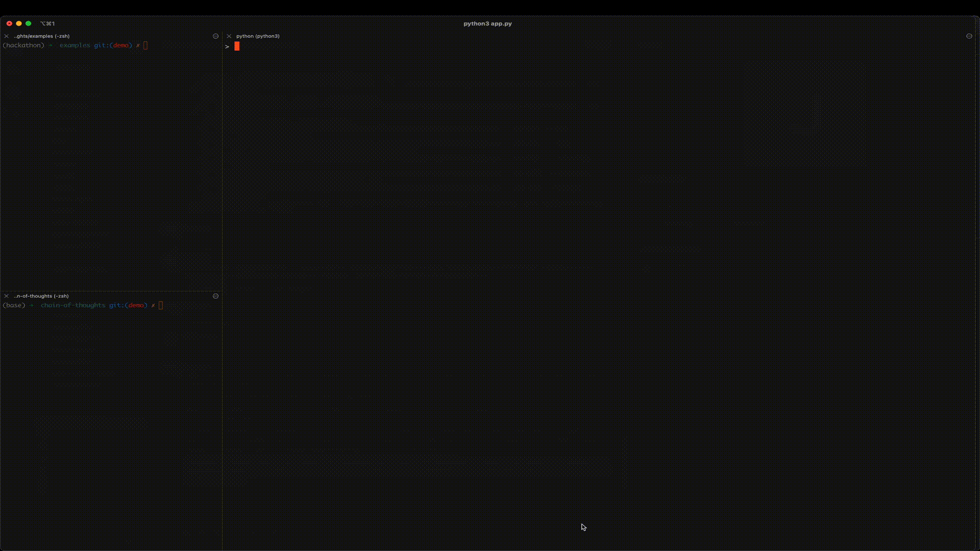This screenshot has height=551, width=980.
Task: Focus the examples pane command prompt cursor
Action: pyautogui.click(x=145, y=45)
